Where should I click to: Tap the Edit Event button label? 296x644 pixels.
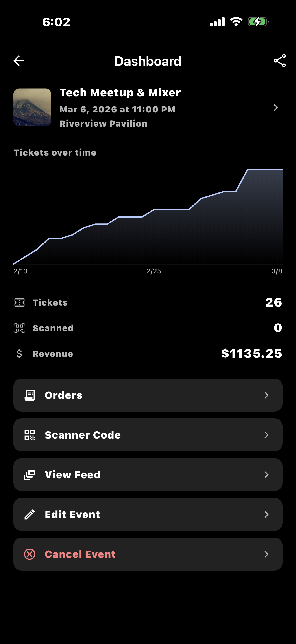(x=72, y=514)
